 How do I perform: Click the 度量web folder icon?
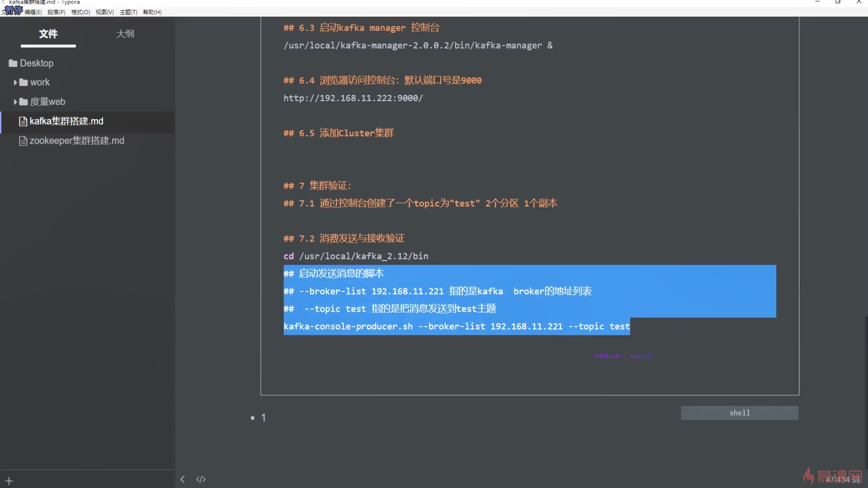(24, 102)
